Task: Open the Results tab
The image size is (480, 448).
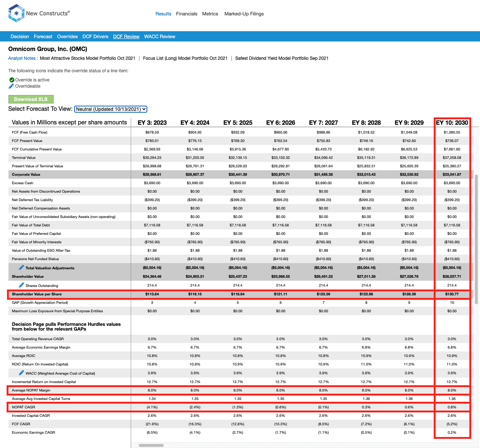Action: point(163,14)
